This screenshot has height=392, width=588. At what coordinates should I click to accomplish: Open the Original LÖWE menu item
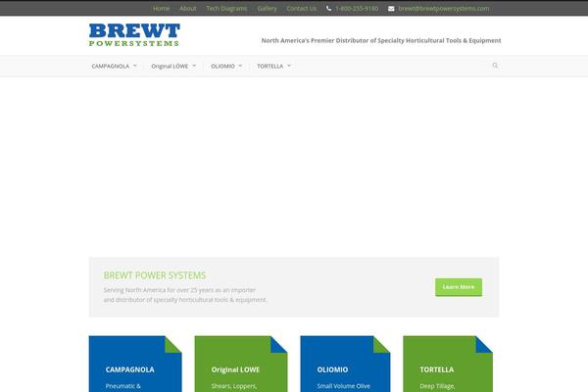click(170, 66)
